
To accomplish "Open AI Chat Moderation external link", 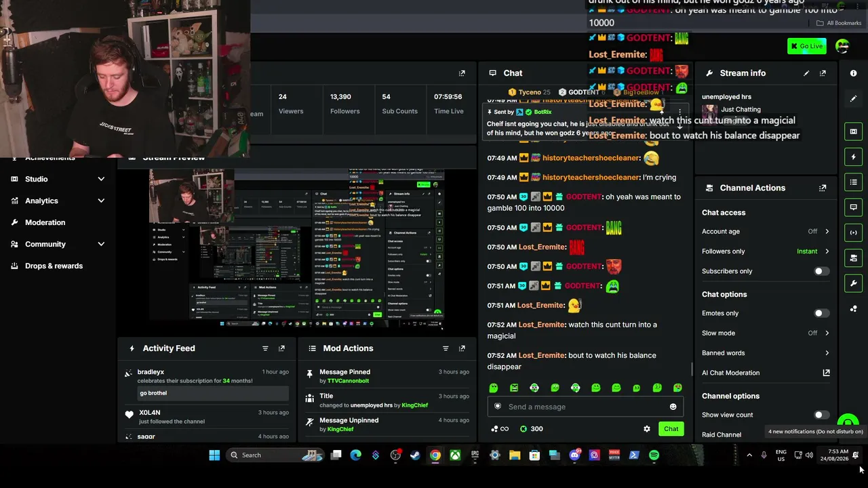I will pyautogui.click(x=826, y=373).
